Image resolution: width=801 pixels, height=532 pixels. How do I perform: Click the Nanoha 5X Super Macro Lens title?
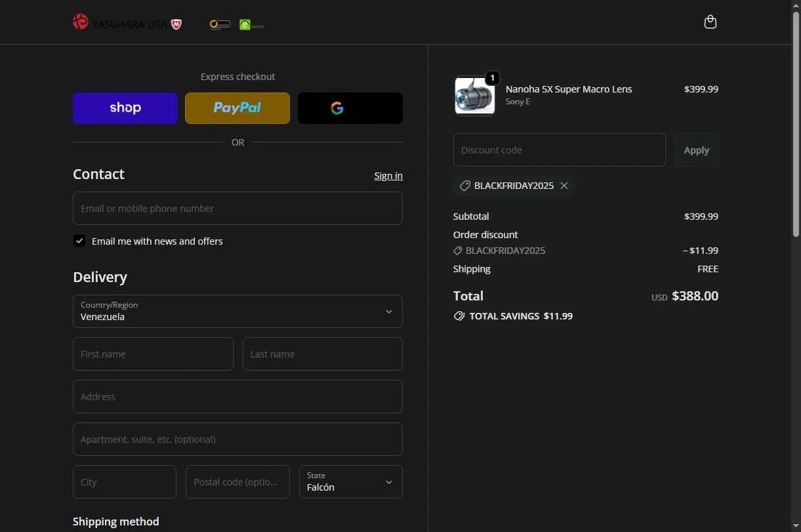coord(569,89)
